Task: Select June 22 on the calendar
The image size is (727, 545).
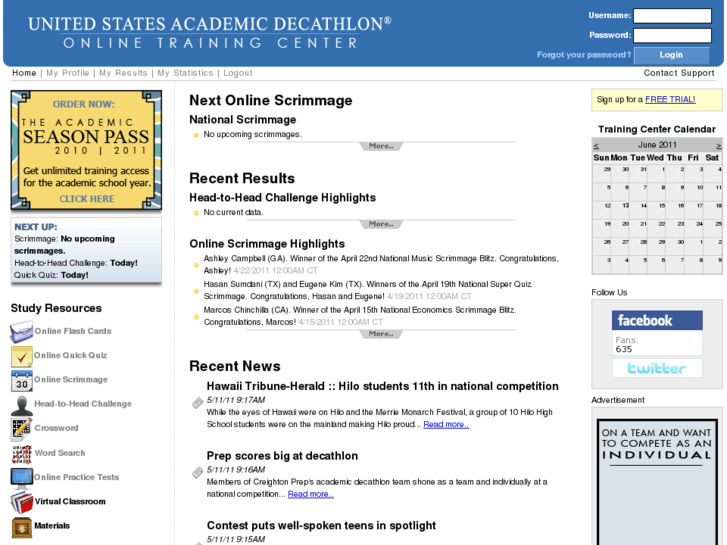Action: pos(657,228)
